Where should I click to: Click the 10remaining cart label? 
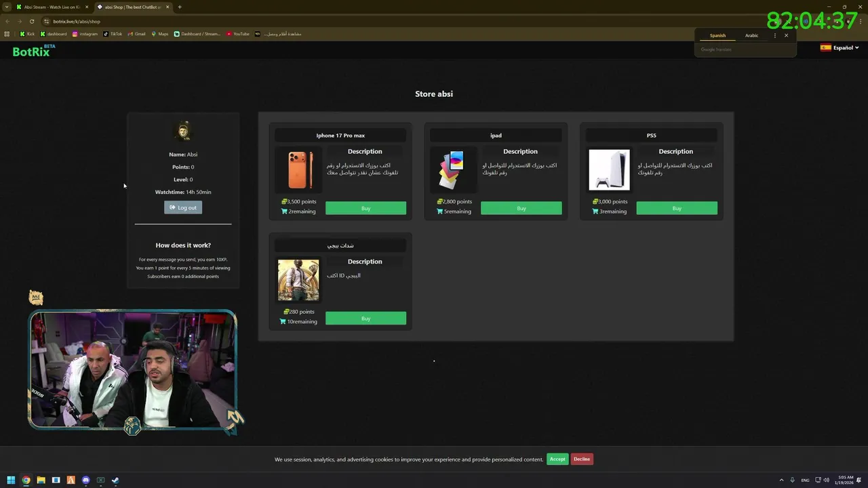(x=298, y=321)
